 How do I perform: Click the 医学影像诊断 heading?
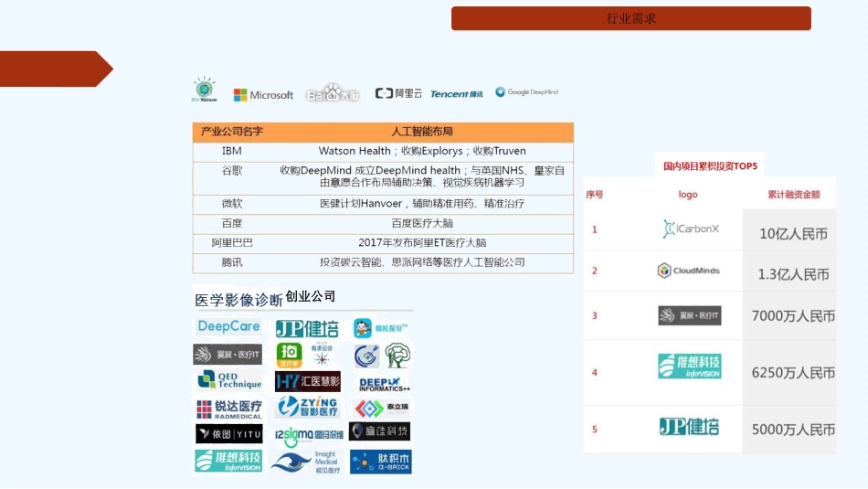[238, 300]
